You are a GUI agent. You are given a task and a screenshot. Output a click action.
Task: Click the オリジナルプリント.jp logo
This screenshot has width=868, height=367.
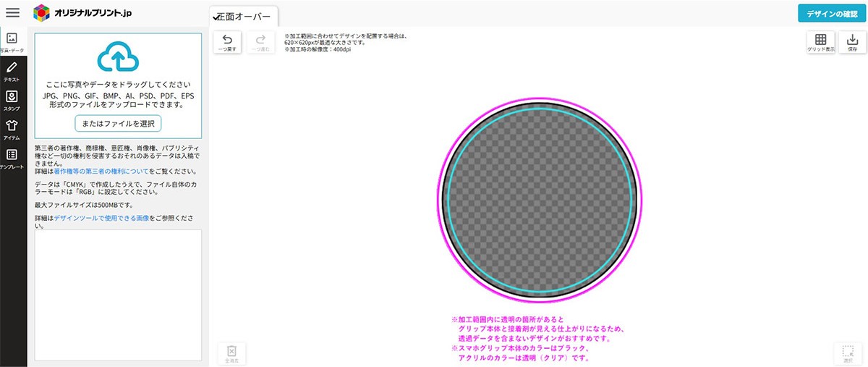click(x=83, y=13)
